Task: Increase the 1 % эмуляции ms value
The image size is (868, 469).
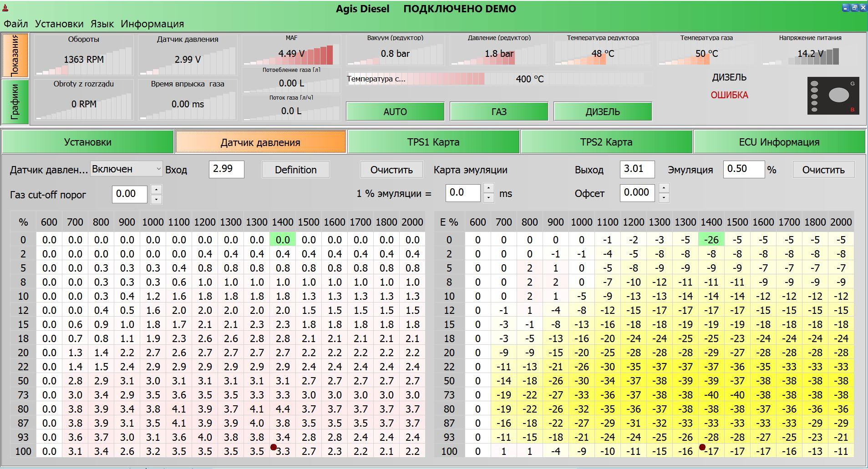Action: coord(488,187)
